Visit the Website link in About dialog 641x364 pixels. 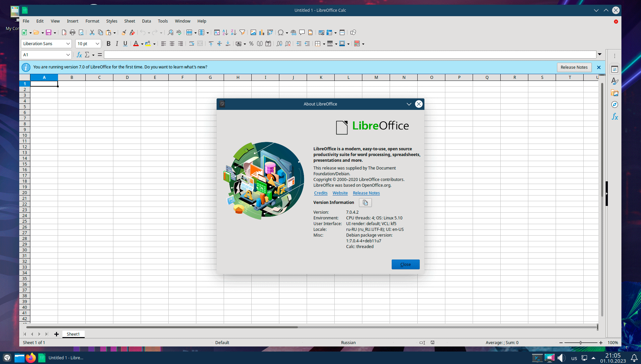tap(340, 193)
